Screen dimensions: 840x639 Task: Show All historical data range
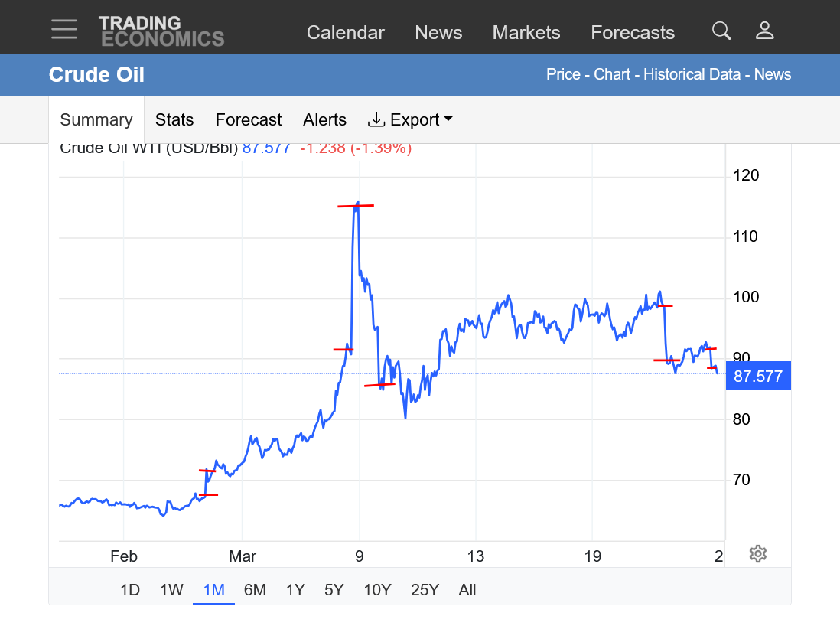(467, 589)
